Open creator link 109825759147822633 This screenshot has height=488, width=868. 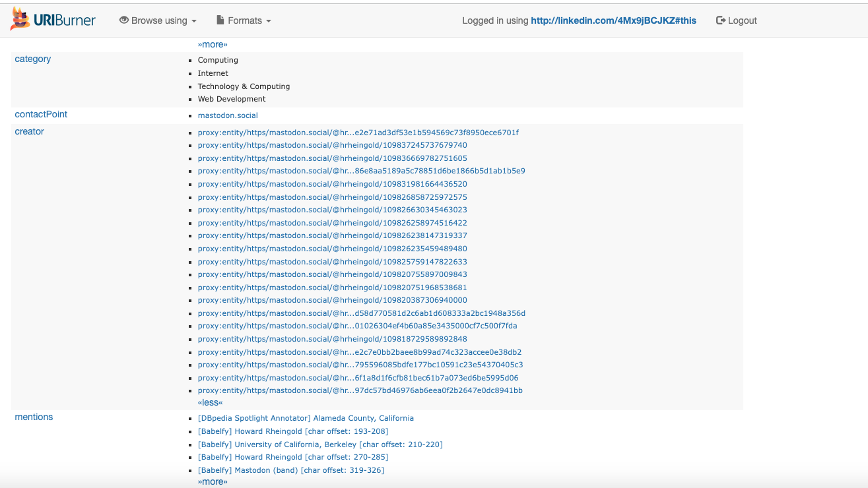coord(333,262)
